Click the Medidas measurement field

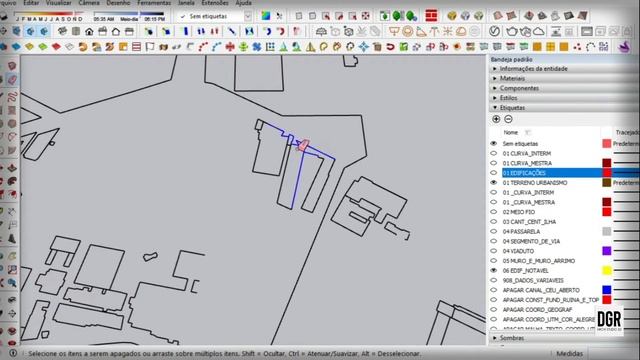[x=614, y=353]
